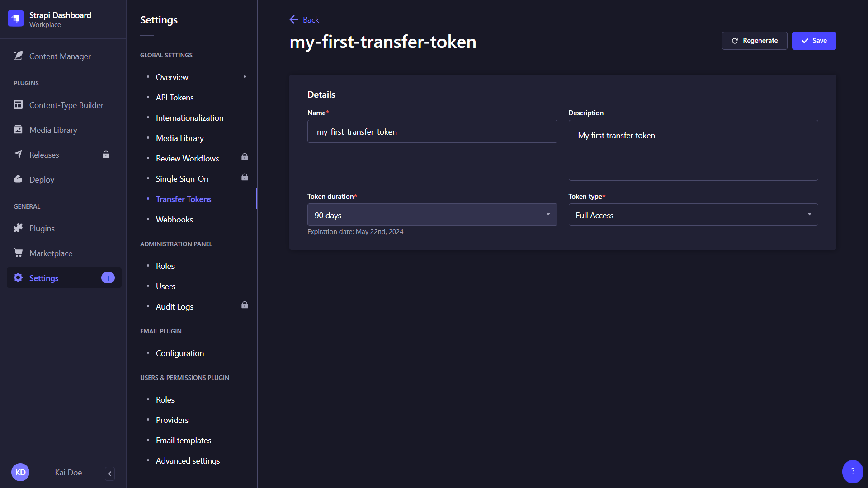
Task: Select the Transfer Tokens menu item
Action: 183,199
